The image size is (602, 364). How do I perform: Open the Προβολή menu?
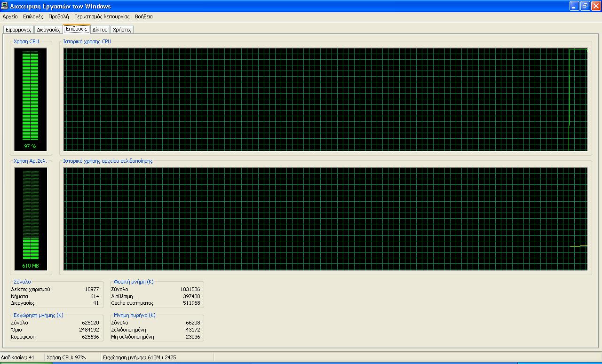click(x=58, y=16)
